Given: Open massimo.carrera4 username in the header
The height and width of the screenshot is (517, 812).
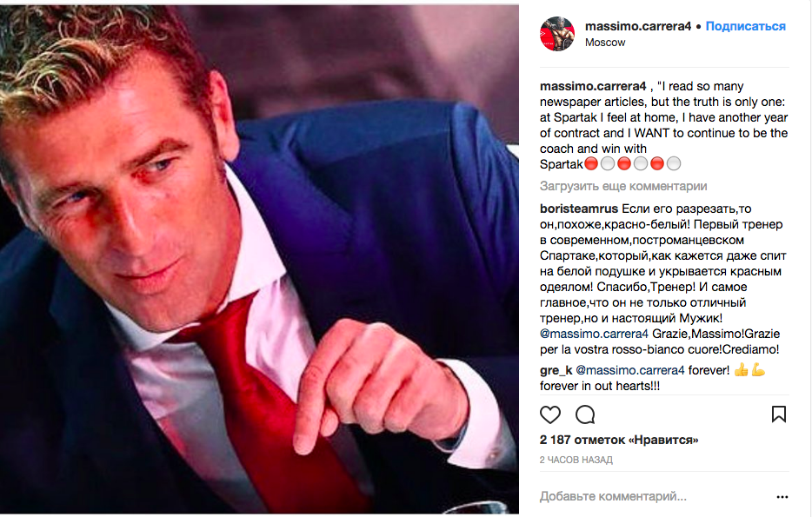Looking at the screenshot, I should pyautogui.click(x=638, y=26).
